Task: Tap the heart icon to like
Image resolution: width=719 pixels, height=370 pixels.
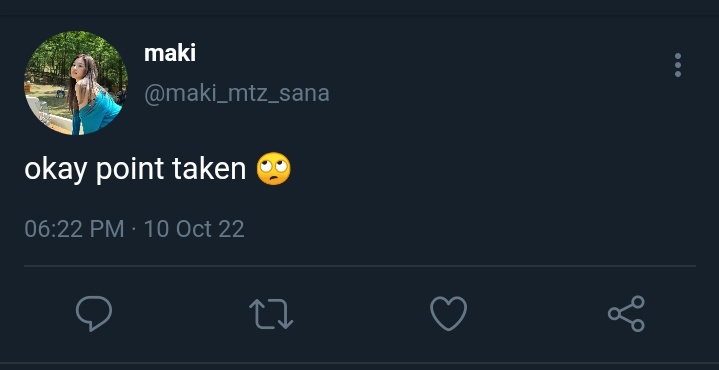Action: 448,314
